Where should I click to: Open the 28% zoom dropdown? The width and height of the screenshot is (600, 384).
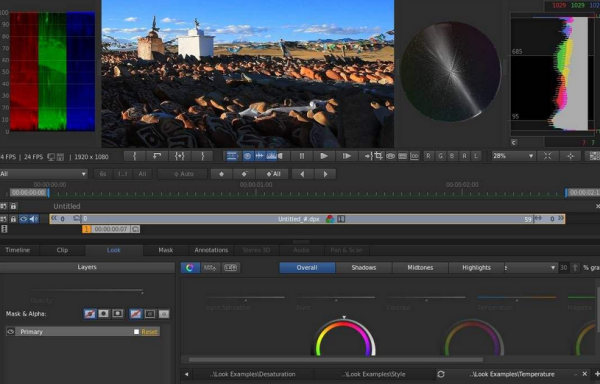pyautogui.click(x=514, y=156)
